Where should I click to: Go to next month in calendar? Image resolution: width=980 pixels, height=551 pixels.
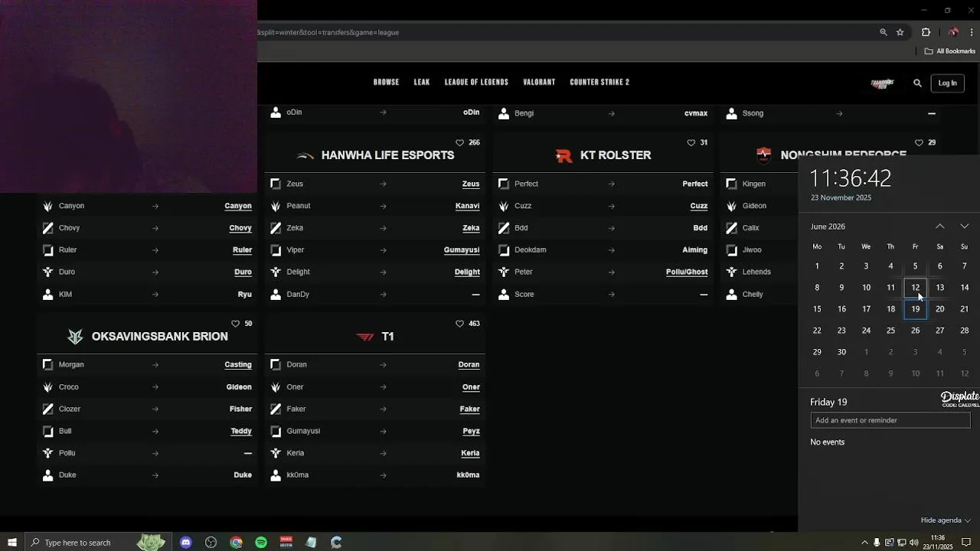(x=964, y=227)
